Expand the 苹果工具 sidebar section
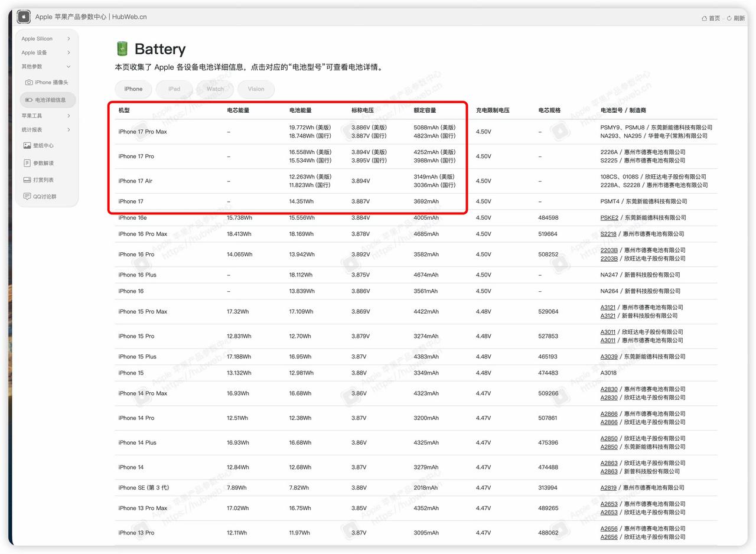The width and height of the screenshot is (756, 554). [46, 116]
